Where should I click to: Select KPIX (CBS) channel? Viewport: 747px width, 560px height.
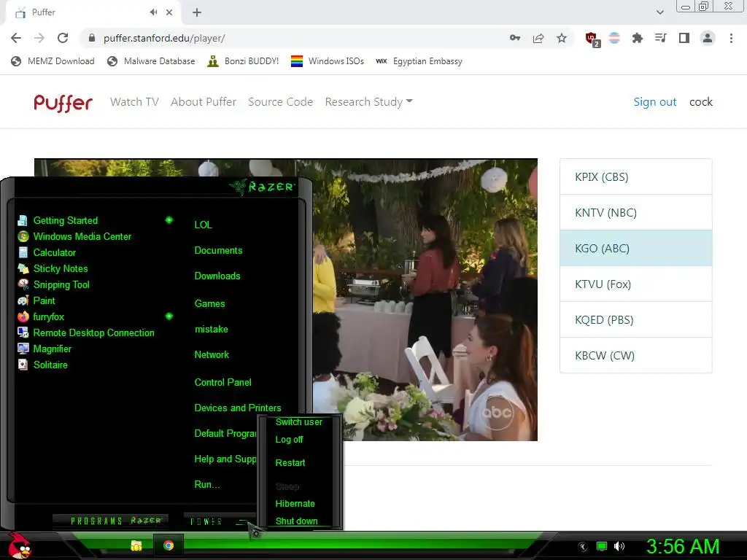[x=636, y=176]
